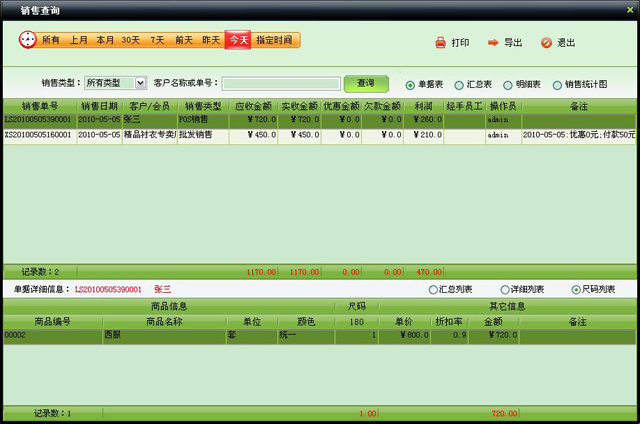Viewport: 640px width, 424px height.
Task: Select the 汇总表 radio button
Action: pos(459,85)
